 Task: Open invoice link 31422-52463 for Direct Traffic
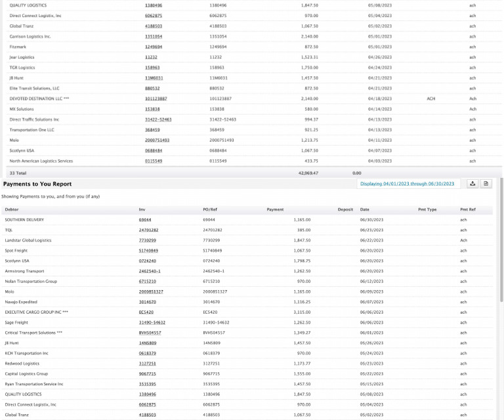click(x=158, y=119)
